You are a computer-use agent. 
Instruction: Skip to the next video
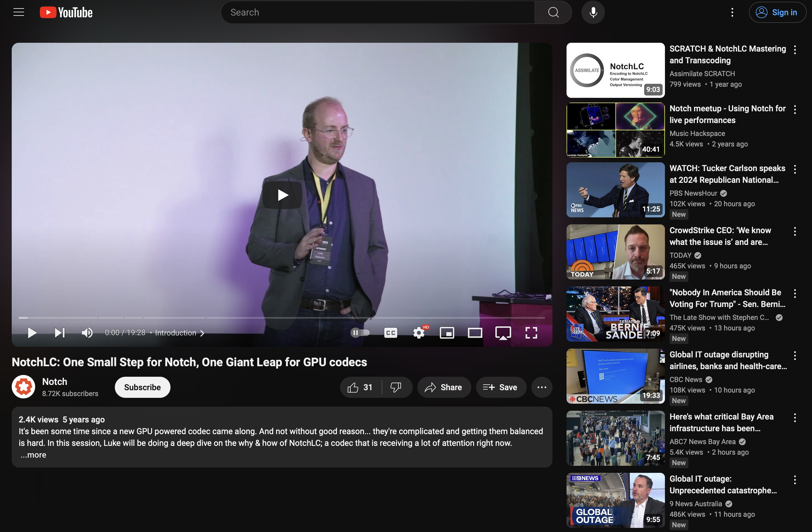(60, 332)
